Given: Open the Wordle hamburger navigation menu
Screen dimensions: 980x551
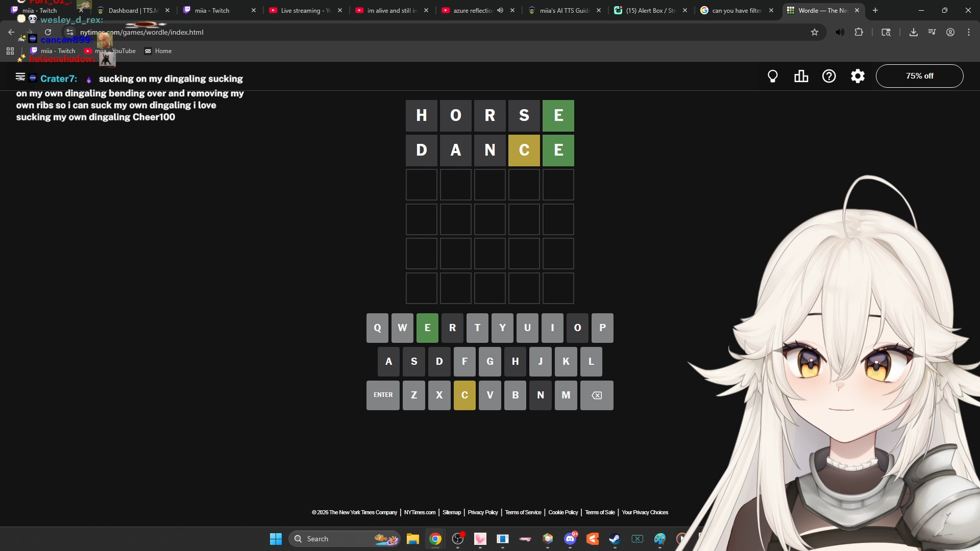Looking at the screenshot, I should [x=20, y=77].
